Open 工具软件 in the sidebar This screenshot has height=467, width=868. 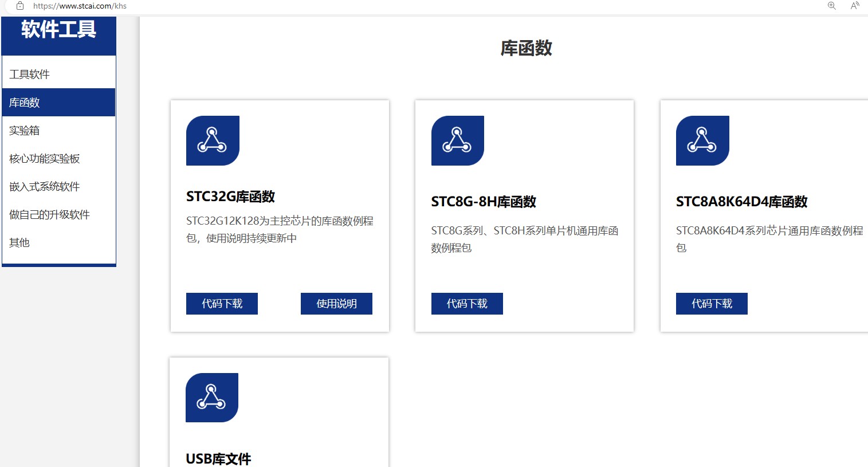(x=59, y=74)
